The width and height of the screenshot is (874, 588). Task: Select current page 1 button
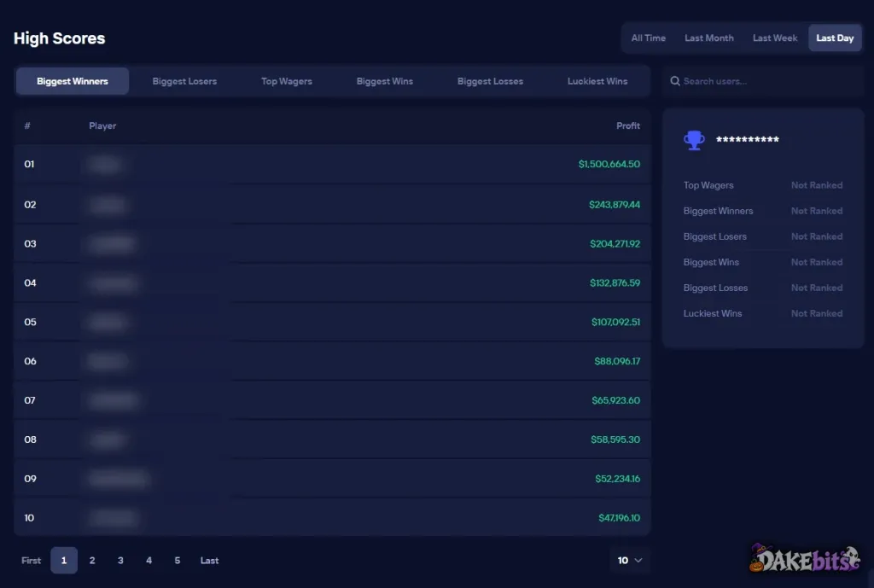pyautogui.click(x=64, y=560)
